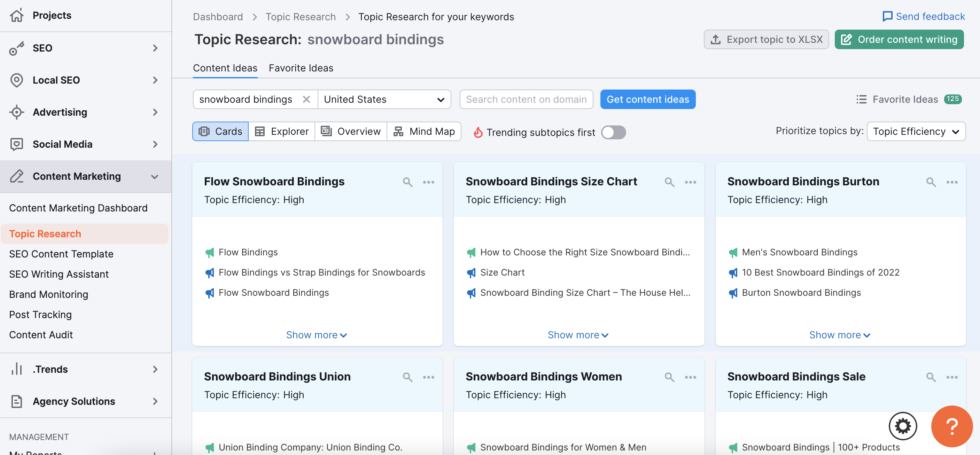Go to Dashboard breadcrumb
Screen dimensions: 980x455
click(218, 17)
